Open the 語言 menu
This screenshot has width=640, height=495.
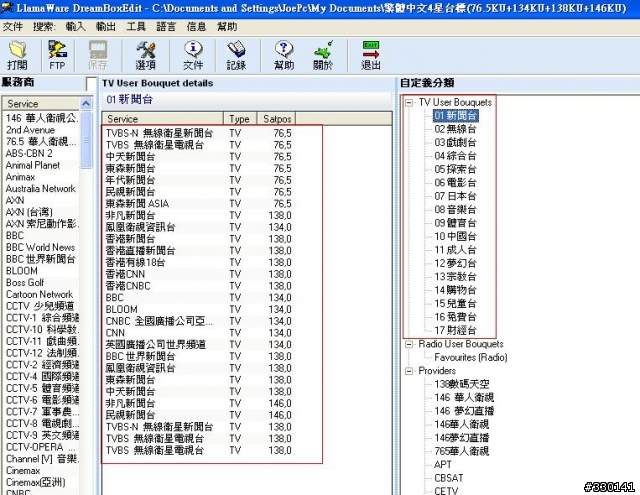tap(166, 27)
